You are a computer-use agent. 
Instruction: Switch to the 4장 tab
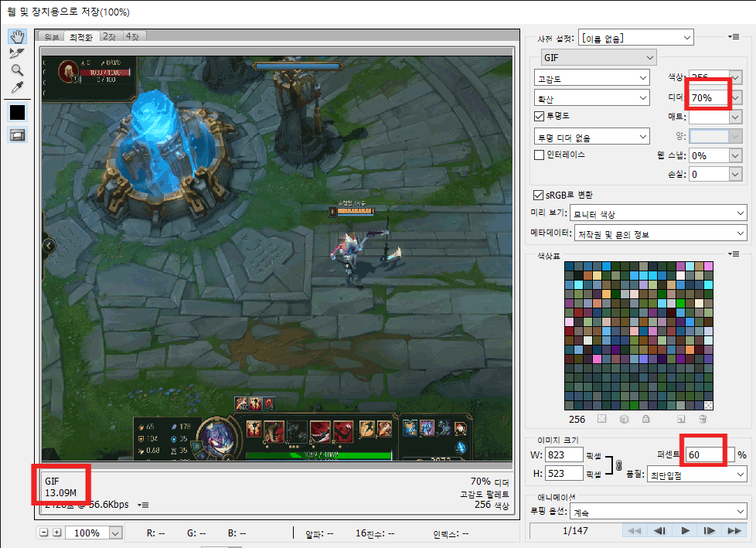click(132, 36)
